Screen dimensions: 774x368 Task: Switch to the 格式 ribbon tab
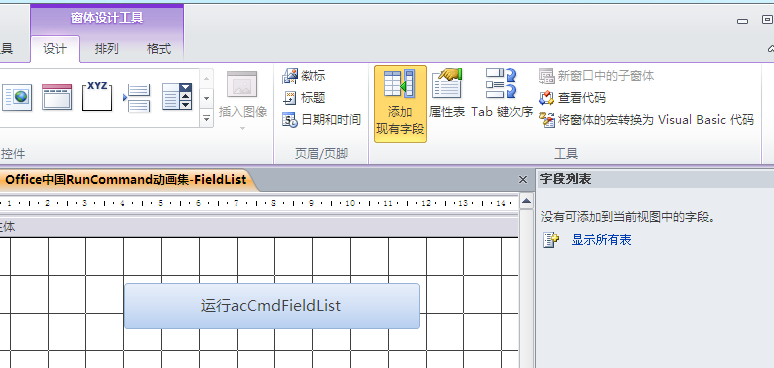coord(159,49)
